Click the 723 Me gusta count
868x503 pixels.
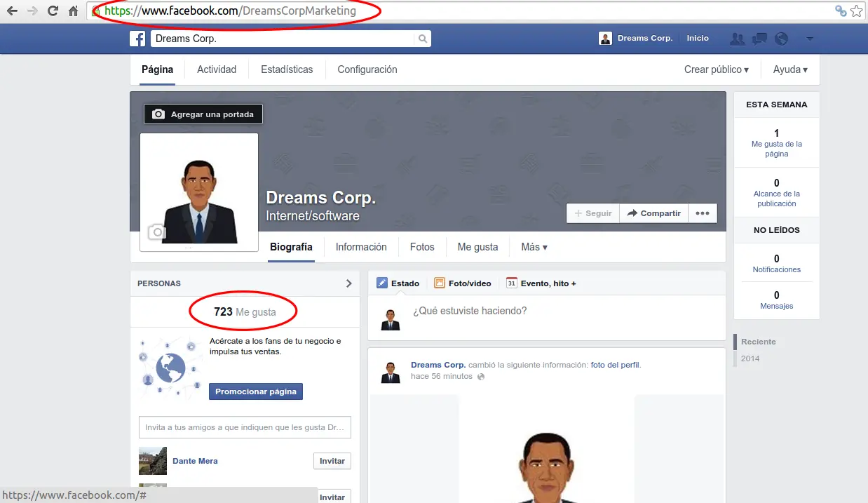click(x=245, y=312)
